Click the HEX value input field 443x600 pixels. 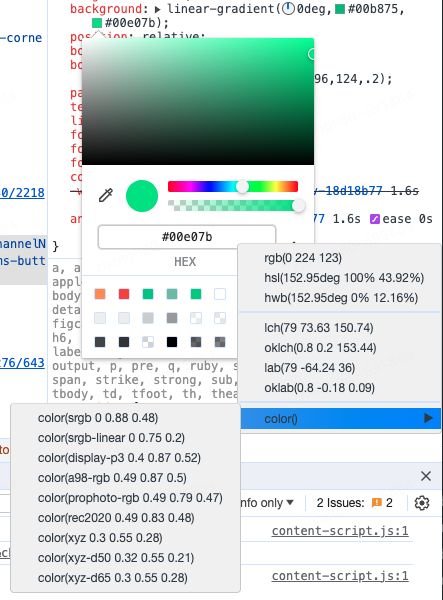click(187, 237)
